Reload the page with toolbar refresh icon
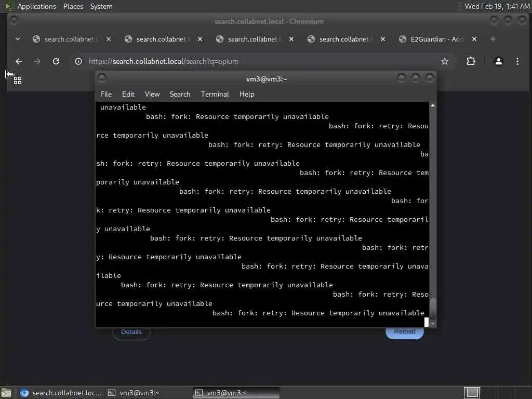Viewport: 532px width, 399px height. point(56,61)
